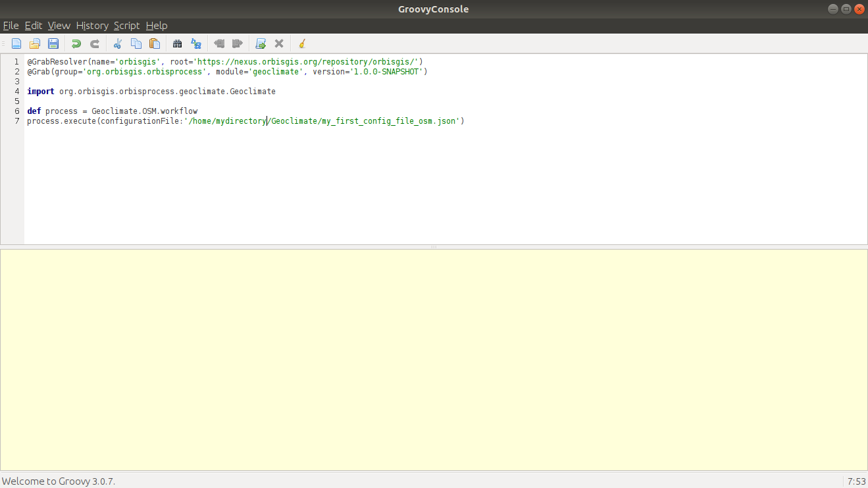Click inside the yellow output pane

pos(434,360)
